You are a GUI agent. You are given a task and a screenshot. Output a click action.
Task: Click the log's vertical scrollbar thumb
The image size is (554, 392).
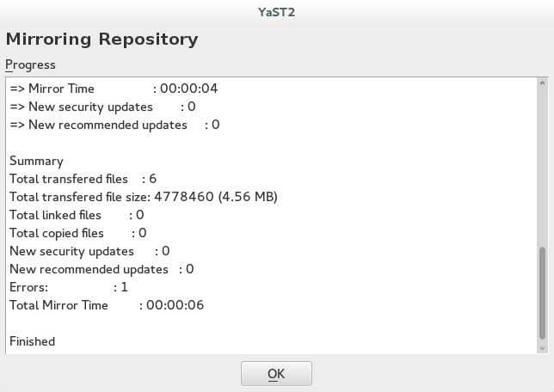(542, 292)
